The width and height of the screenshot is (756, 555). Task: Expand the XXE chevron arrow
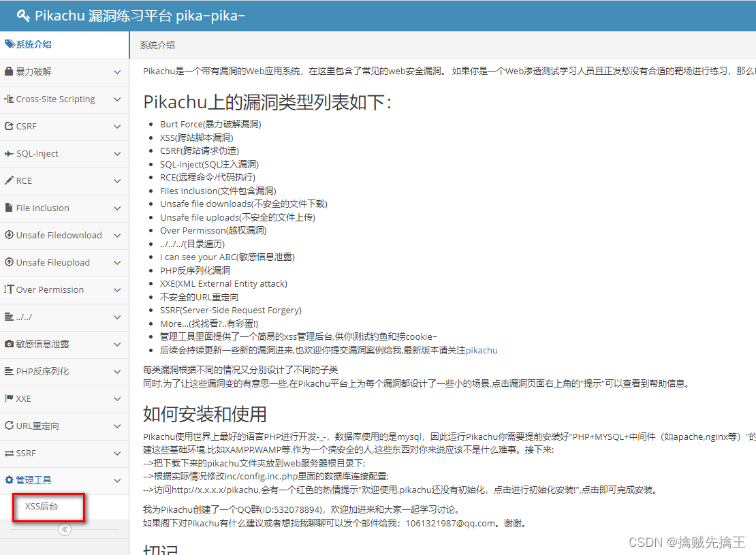pos(117,399)
